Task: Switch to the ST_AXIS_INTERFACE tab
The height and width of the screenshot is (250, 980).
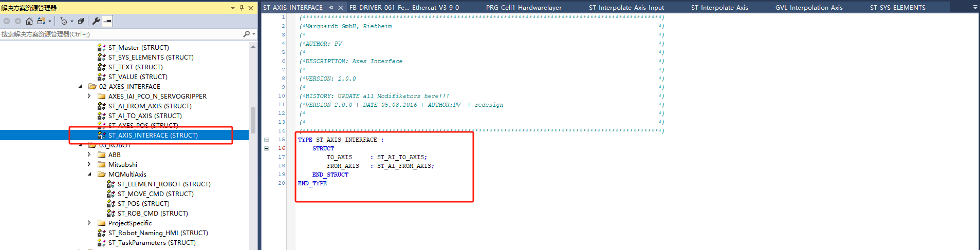Action: tap(293, 8)
